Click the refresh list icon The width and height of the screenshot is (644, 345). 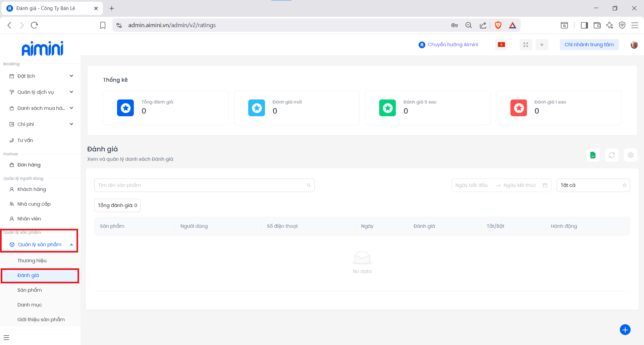(x=611, y=155)
